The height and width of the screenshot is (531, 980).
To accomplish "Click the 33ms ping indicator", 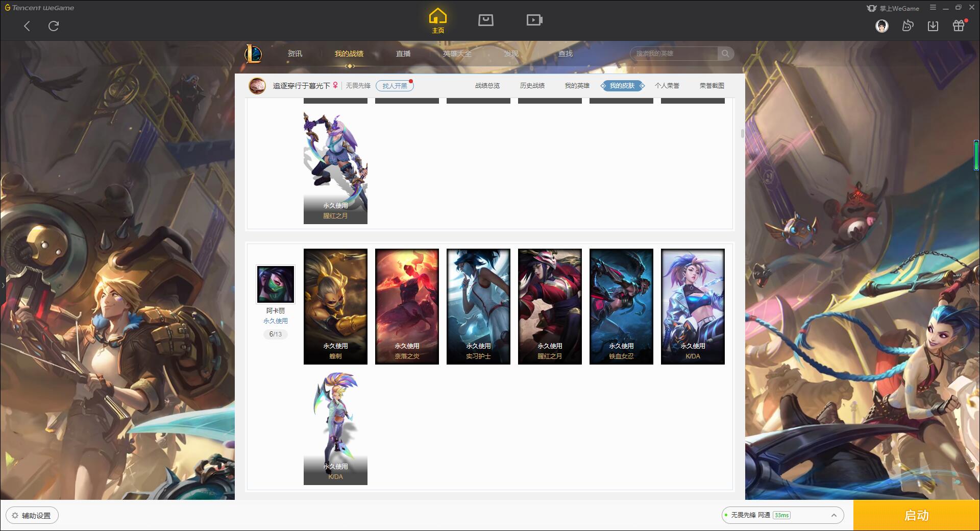I will [781, 515].
